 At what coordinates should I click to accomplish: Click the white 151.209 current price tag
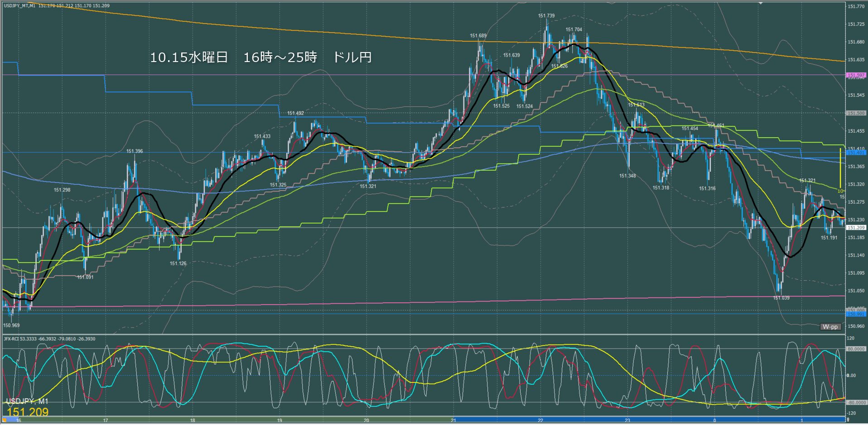856,228
